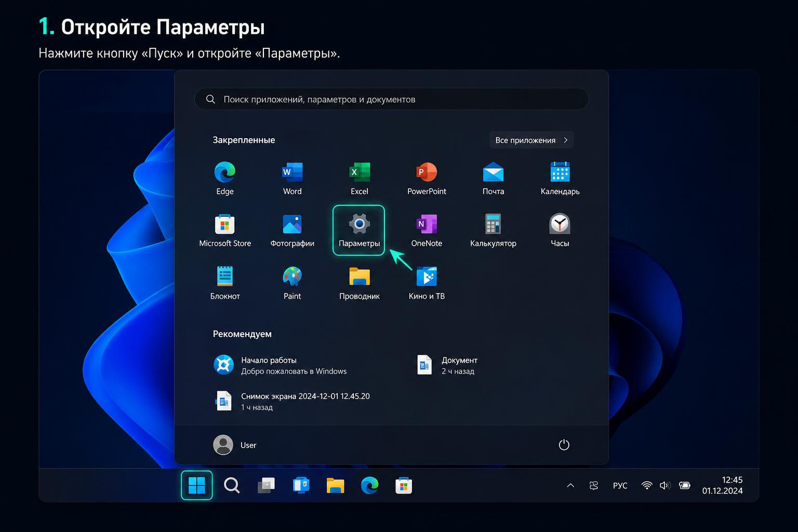Open the Калькулятор app
This screenshot has height=532, width=798.
[494, 230]
